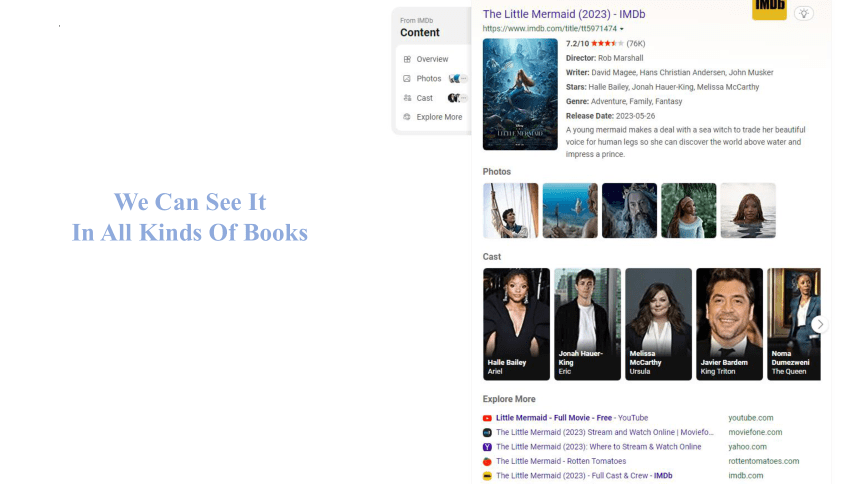Open photo of prince on ship rigging
The height and width of the screenshot is (484, 860).
(511, 211)
